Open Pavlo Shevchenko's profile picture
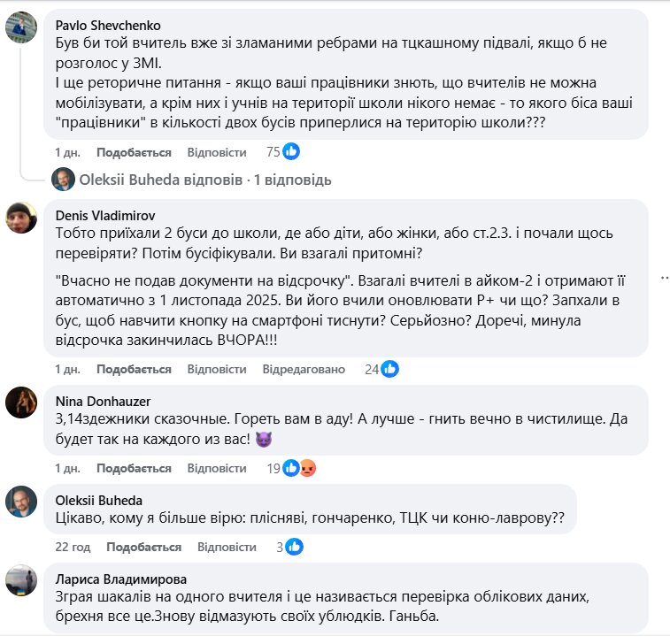Viewport: 670px width, 644px height. (x=21, y=28)
